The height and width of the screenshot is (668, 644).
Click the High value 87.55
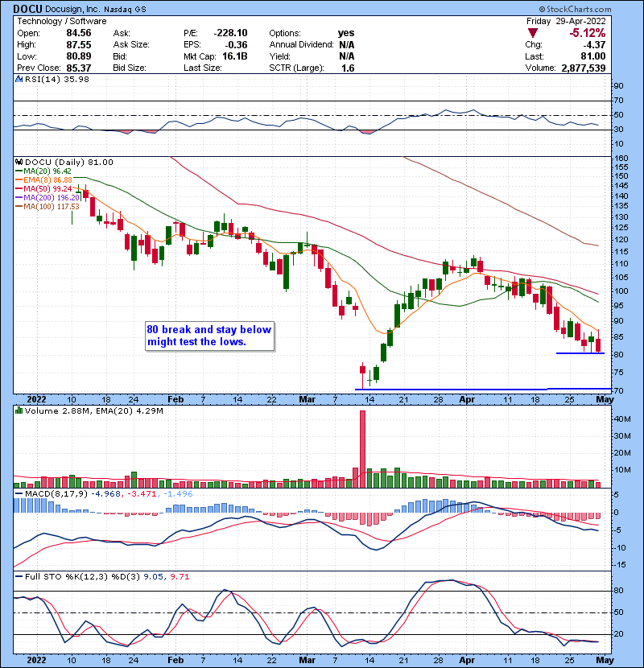coord(78,45)
